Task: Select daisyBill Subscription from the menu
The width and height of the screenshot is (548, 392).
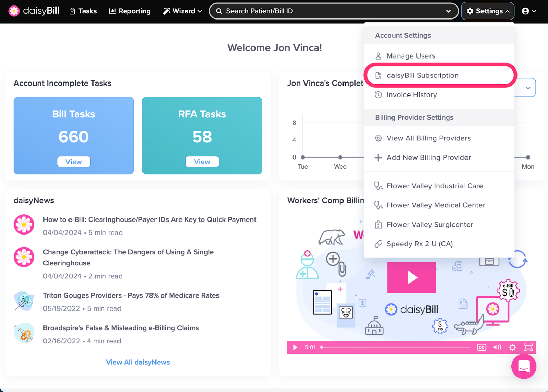Action: (422, 75)
